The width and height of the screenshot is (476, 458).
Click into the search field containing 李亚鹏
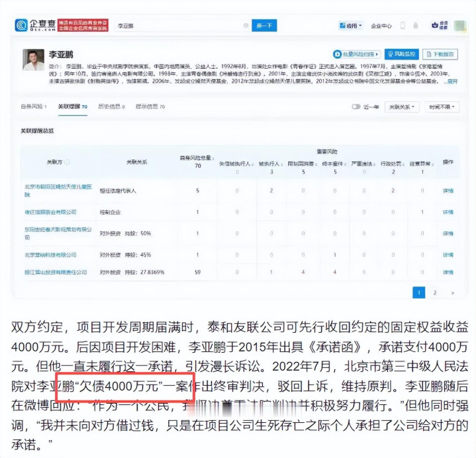pos(182,26)
